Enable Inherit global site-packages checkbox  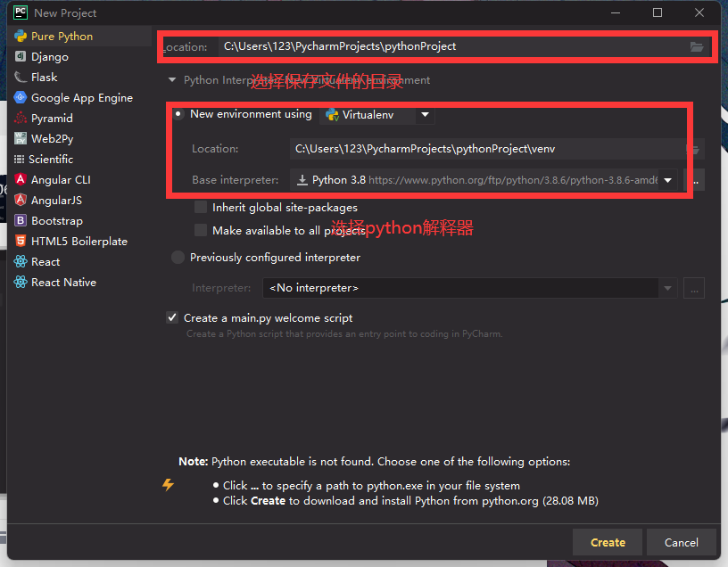pos(201,207)
